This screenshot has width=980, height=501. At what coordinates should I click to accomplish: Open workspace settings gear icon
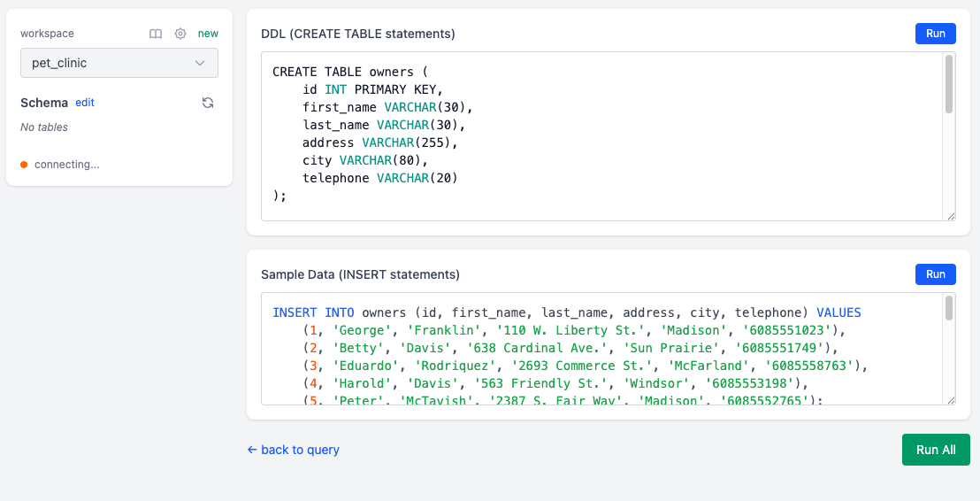pos(180,34)
